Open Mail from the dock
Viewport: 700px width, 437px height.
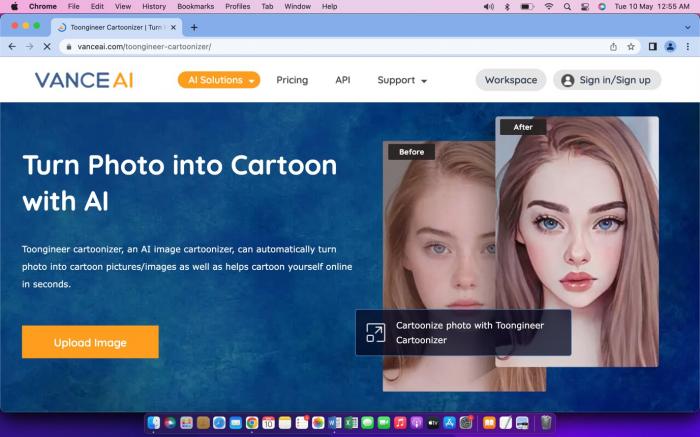(x=236, y=423)
